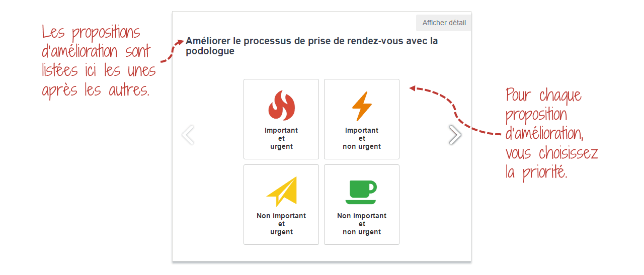The image size is (644, 275).
Task: Click the orange lightning bolt icon
Action: 362,106
